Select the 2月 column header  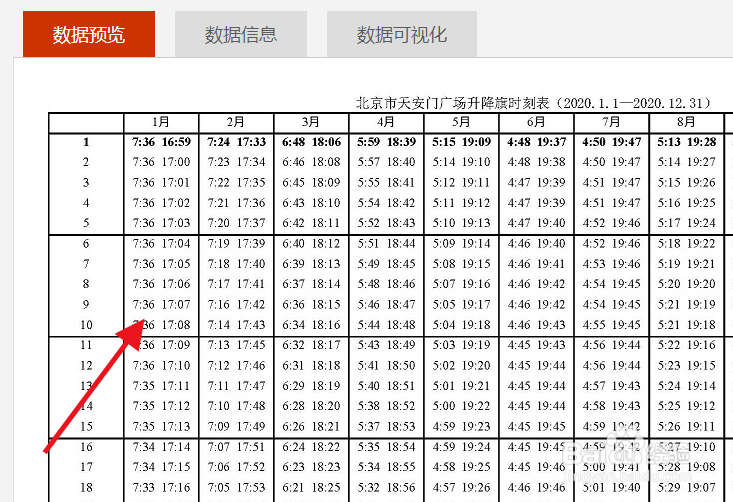pos(236,122)
